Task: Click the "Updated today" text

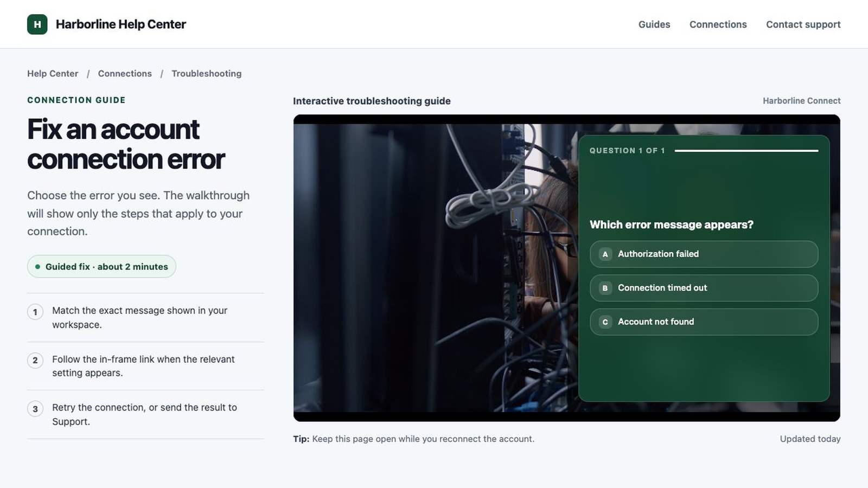Action: point(810,439)
